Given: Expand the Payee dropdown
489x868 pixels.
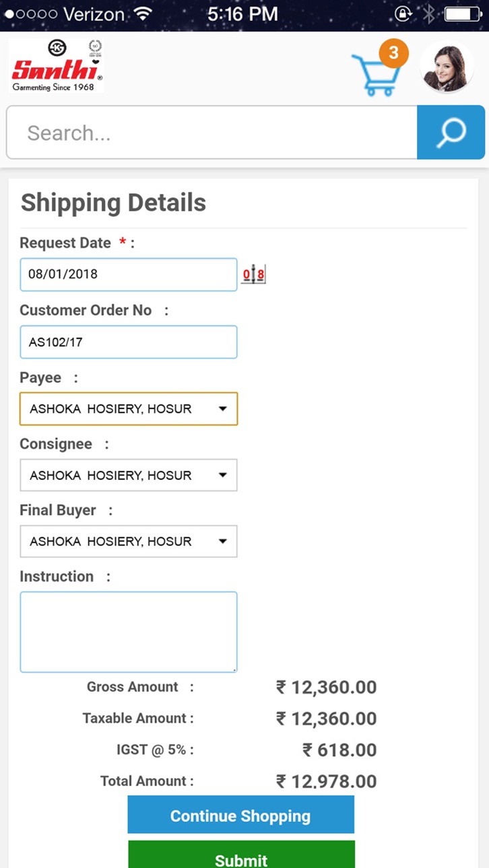Looking at the screenshot, I should 129,408.
